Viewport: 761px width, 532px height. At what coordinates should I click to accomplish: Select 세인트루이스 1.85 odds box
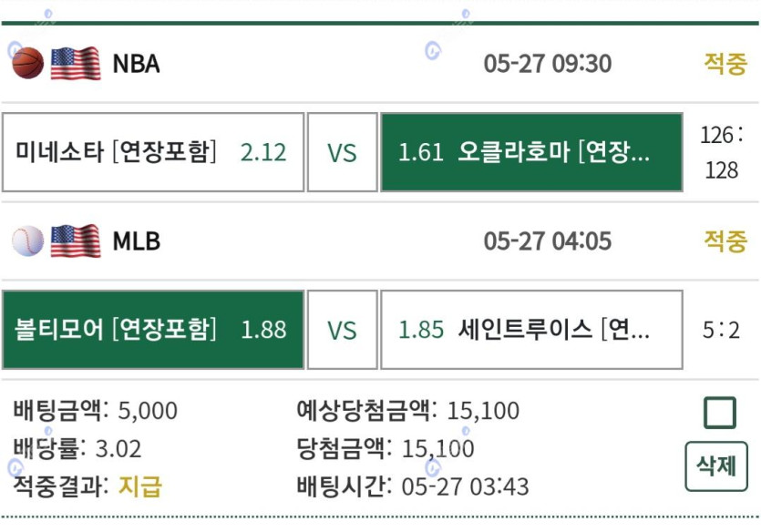click(x=532, y=330)
